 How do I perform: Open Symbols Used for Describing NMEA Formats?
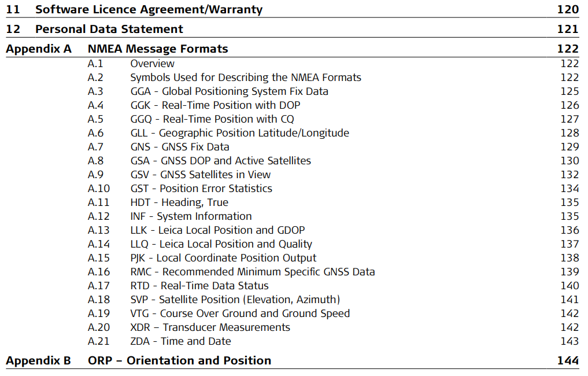pos(245,78)
